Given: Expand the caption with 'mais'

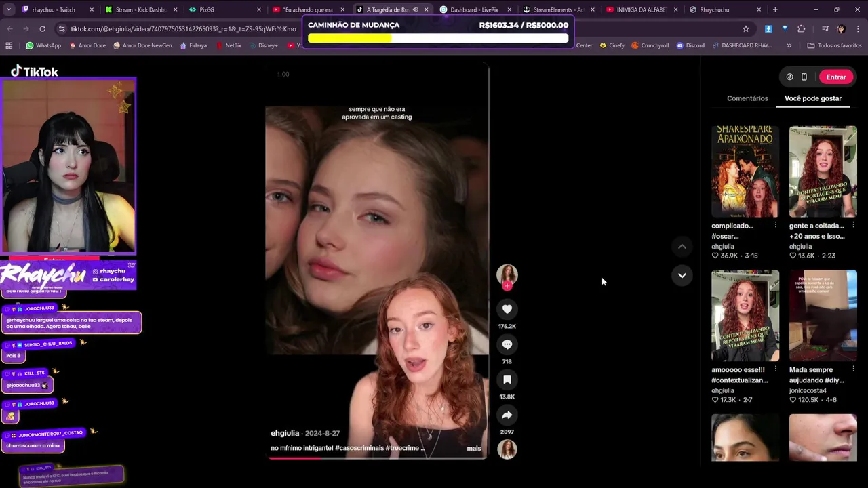Looking at the screenshot, I should pos(473,449).
